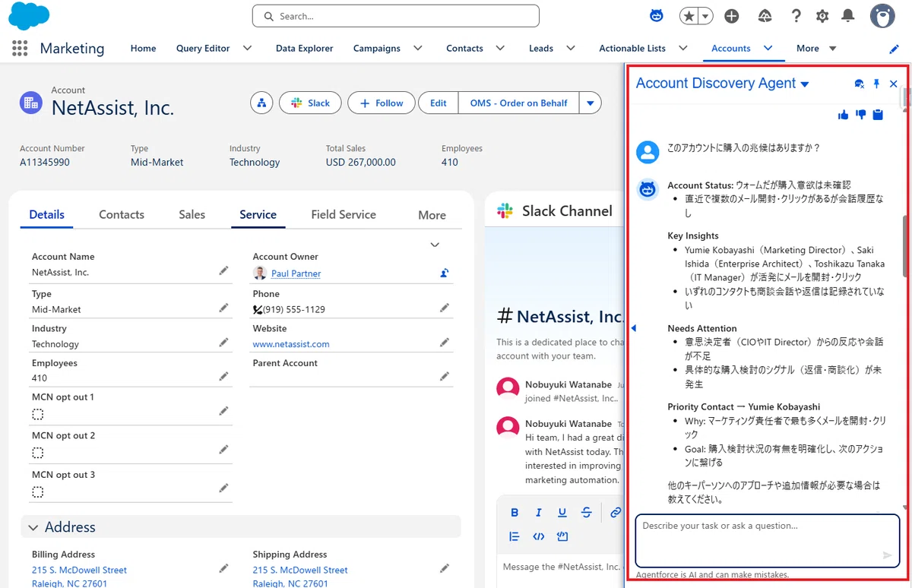912x588 pixels.
Task: Edit the Industry field pencil icon
Action: [223, 343]
